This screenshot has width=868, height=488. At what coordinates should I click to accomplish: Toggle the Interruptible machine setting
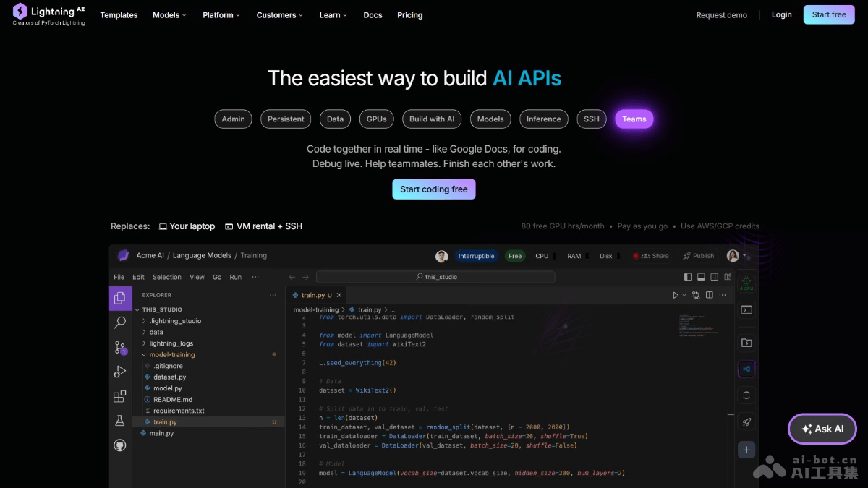(476, 255)
